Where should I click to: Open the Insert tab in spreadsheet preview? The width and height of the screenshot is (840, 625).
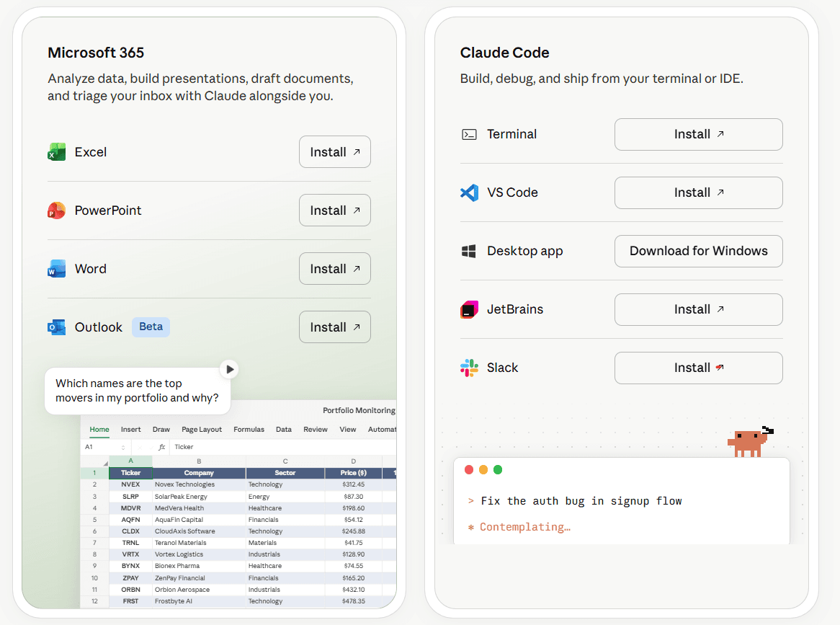[130, 430]
